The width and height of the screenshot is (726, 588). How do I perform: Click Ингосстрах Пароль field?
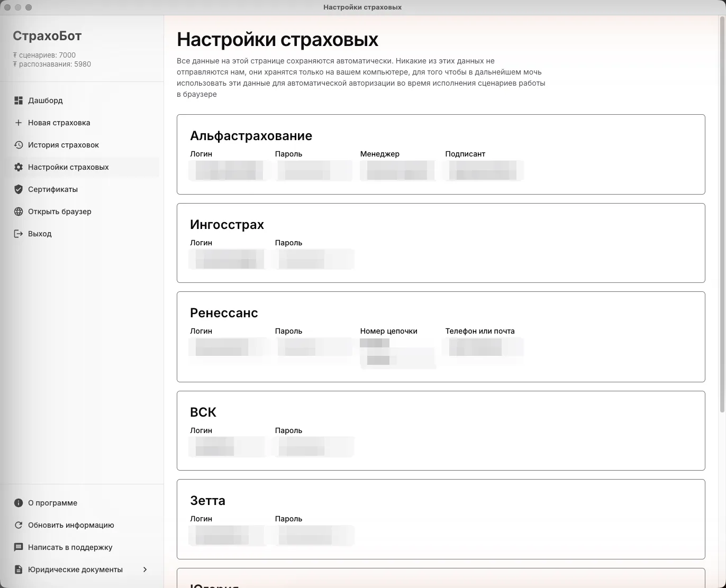pyautogui.click(x=314, y=259)
